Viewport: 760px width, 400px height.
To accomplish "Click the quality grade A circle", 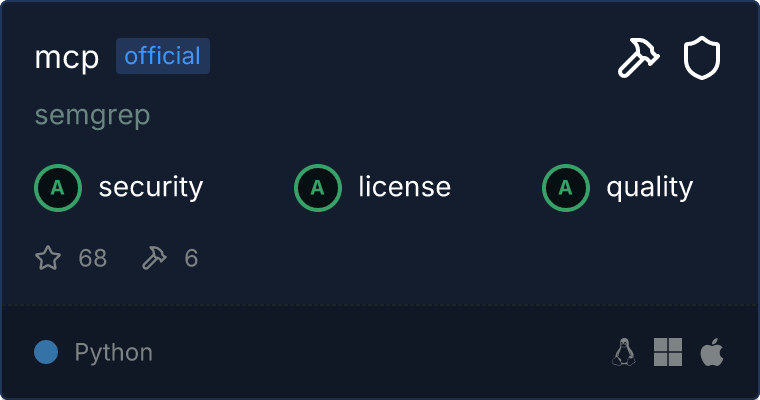I will tap(566, 187).
